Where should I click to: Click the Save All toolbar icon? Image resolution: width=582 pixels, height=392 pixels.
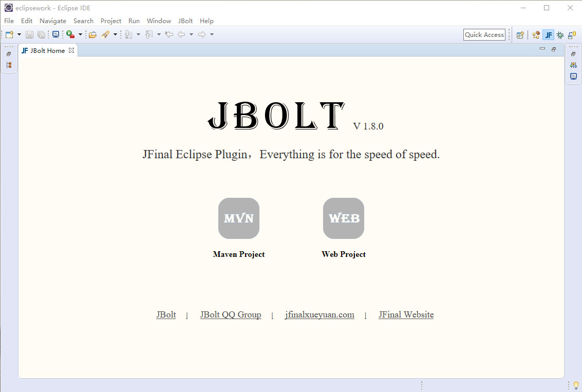42,34
